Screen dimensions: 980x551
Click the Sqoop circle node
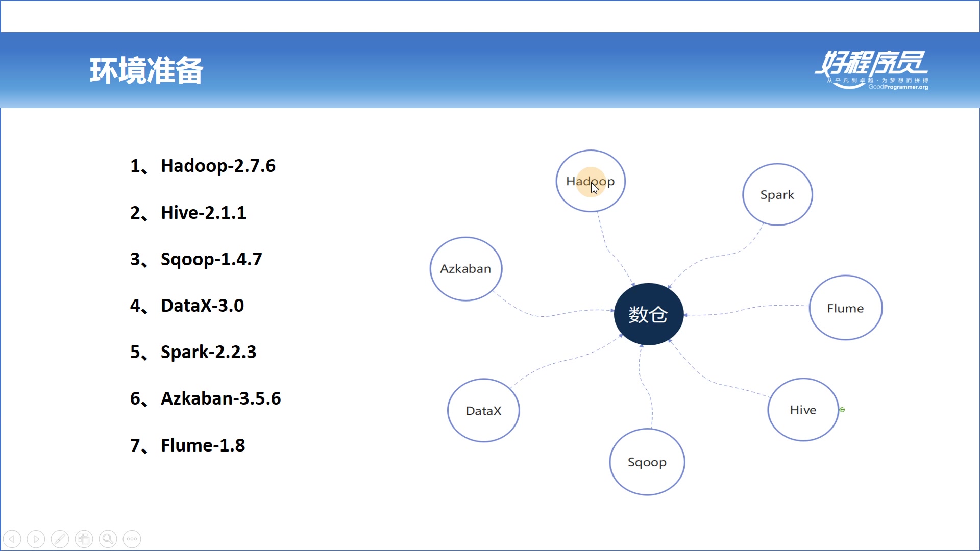[647, 462]
